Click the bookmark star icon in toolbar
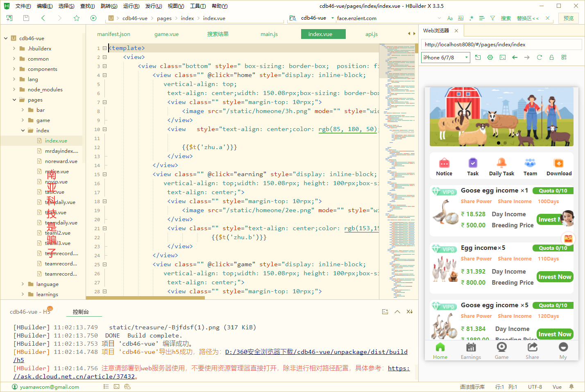This screenshot has width=585, height=392. (x=77, y=18)
